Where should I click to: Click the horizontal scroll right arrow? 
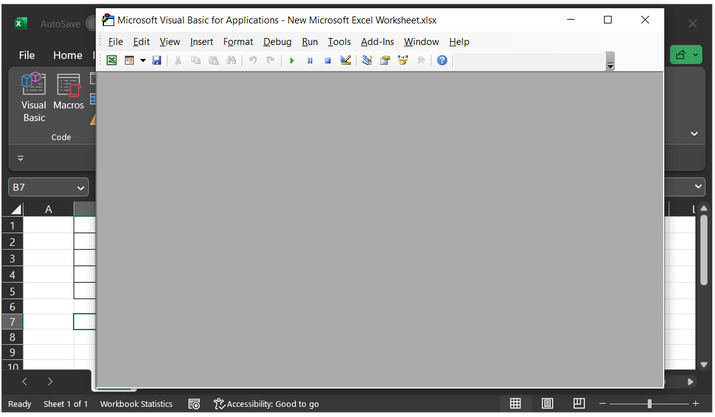point(690,382)
